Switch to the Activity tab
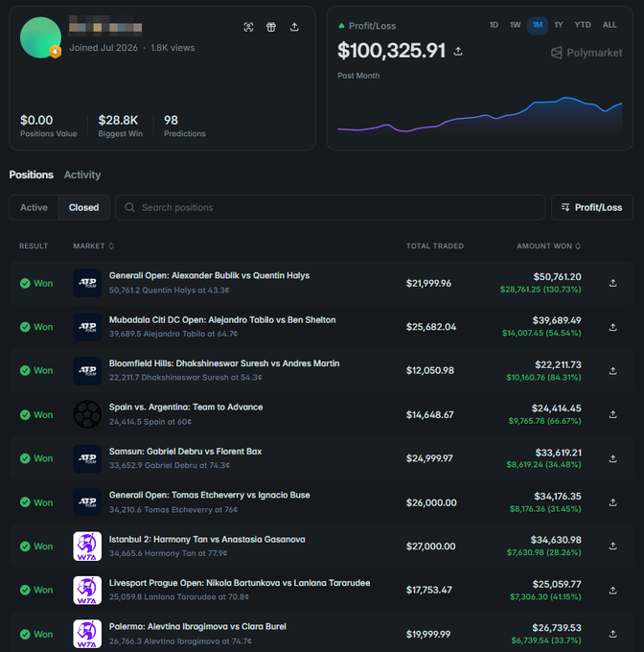Viewport: 644px width, 652px height. click(x=82, y=175)
